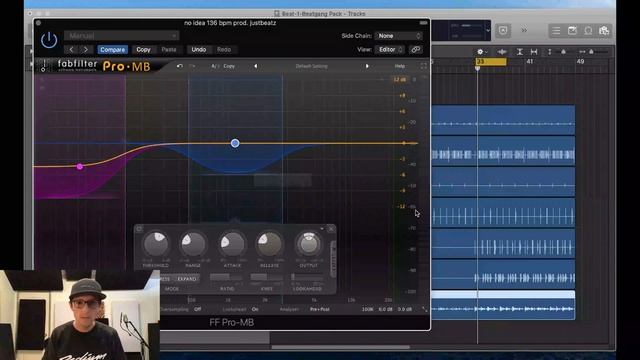Click the Logic horizontal scrollbar
This screenshot has width=640, height=360.
[340, 347]
